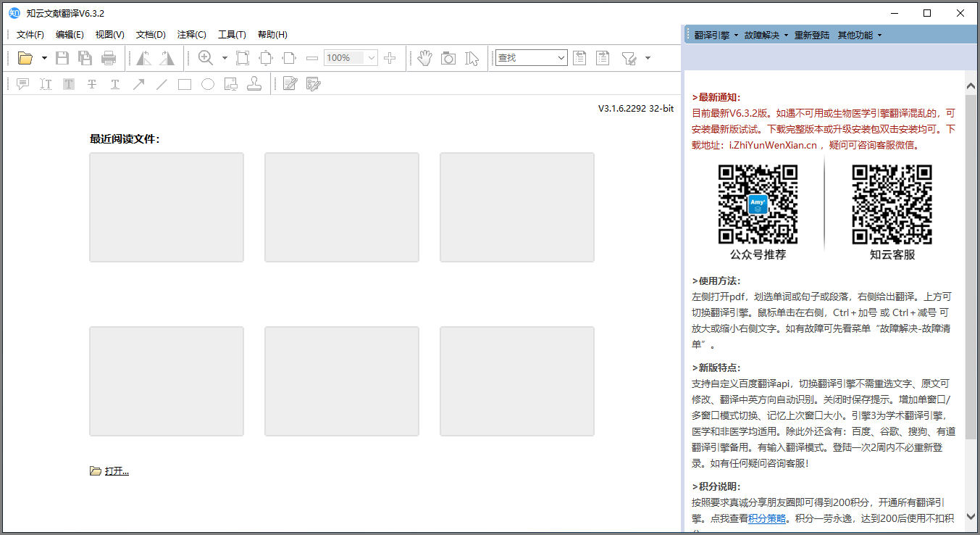Click the 公众号推荐 QR code
Image resolution: width=980 pixels, height=535 pixels.
[x=758, y=204]
